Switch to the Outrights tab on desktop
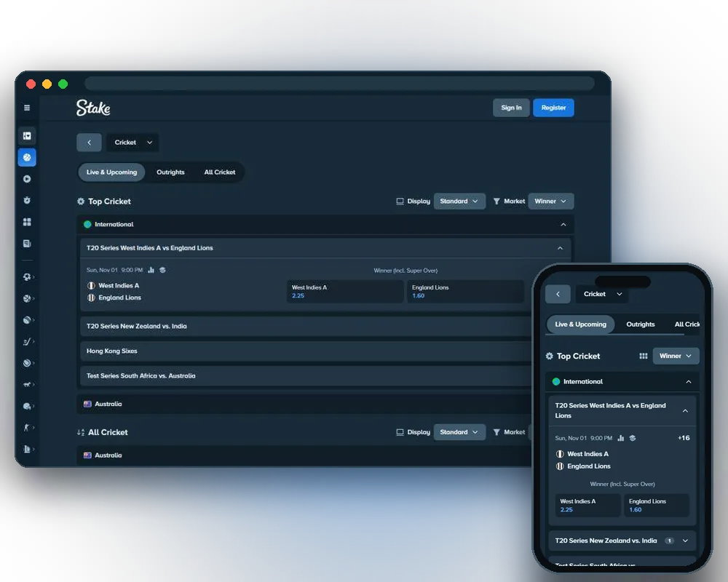 tap(170, 172)
